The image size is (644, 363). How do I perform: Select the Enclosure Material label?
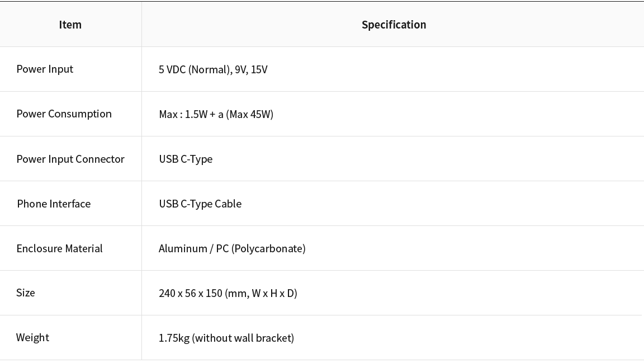[x=60, y=249]
